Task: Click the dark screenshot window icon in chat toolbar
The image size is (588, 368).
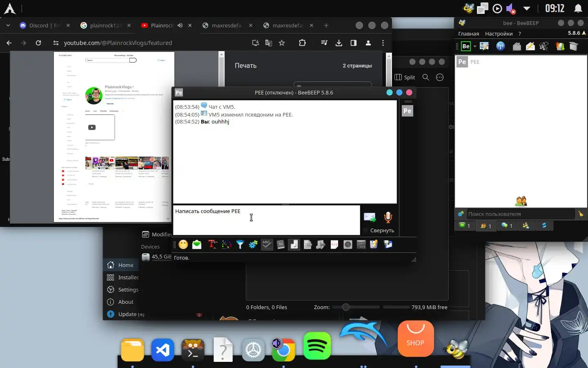Action: [x=361, y=245]
